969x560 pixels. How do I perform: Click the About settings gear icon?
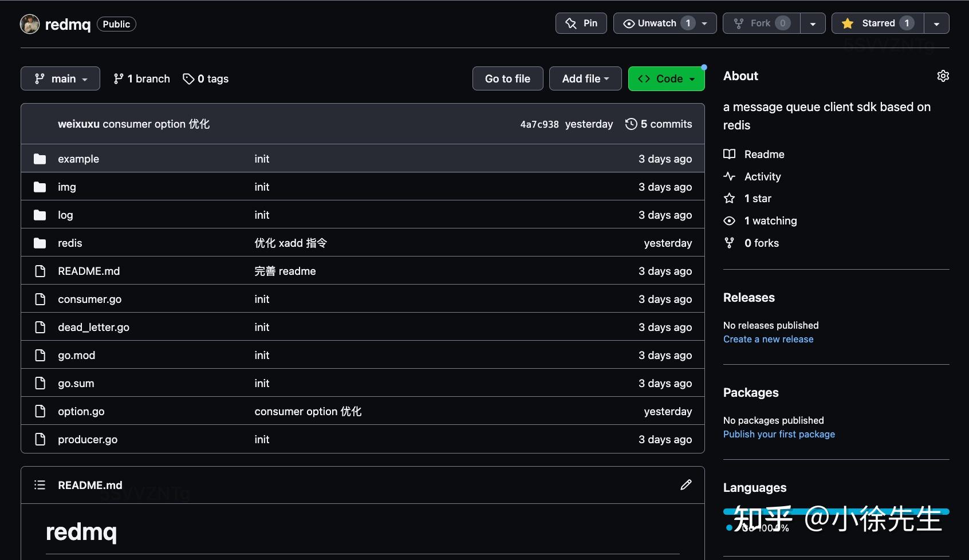pos(943,76)
